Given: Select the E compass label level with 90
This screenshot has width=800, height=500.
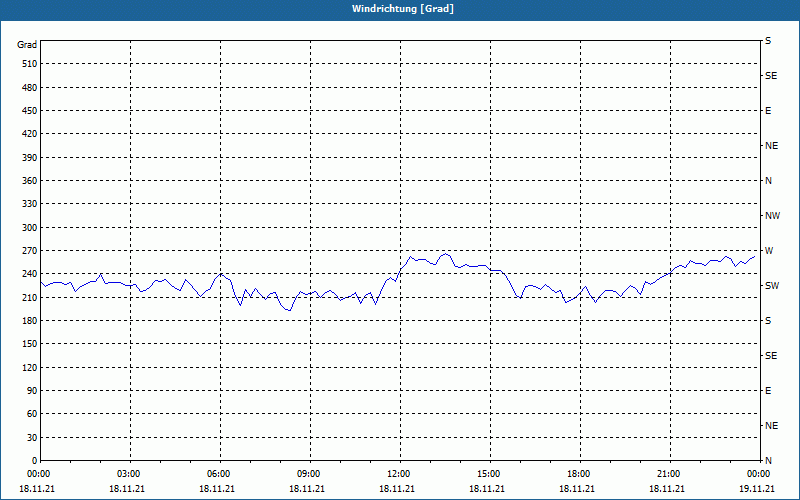Looking at the screenshot, I should 768,391.
